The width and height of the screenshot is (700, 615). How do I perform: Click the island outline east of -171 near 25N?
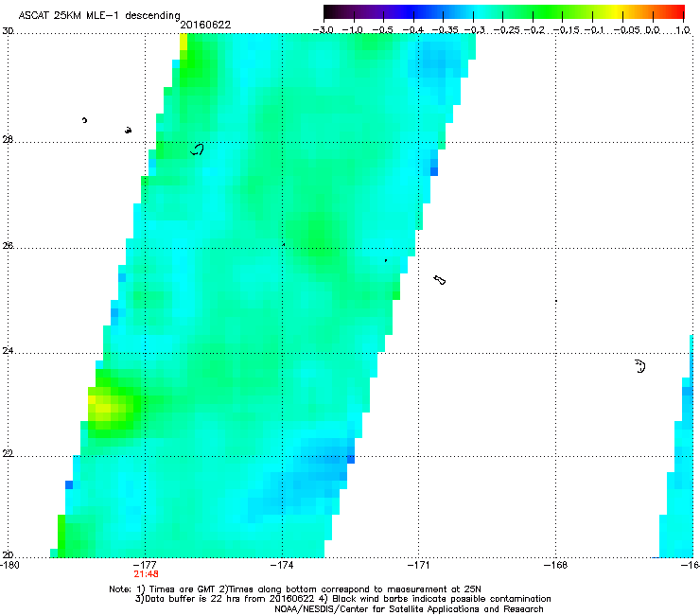pos(439,280)
